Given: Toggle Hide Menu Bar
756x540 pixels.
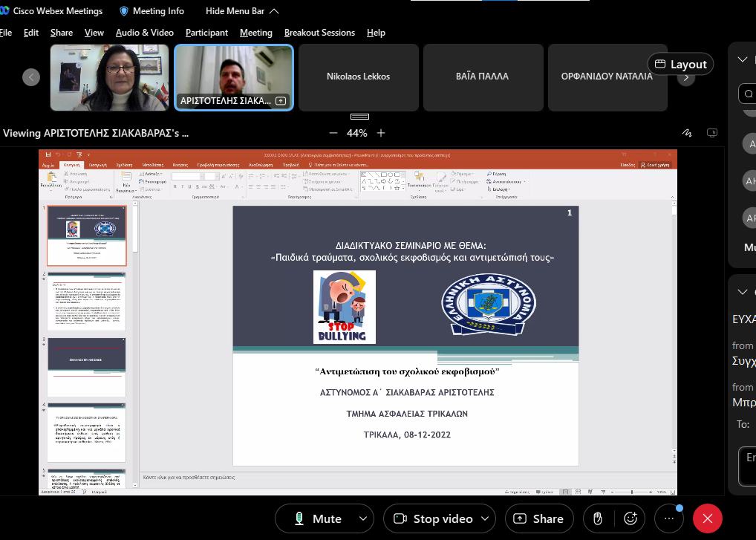Looking at the screenshot, I should point(241,11).
